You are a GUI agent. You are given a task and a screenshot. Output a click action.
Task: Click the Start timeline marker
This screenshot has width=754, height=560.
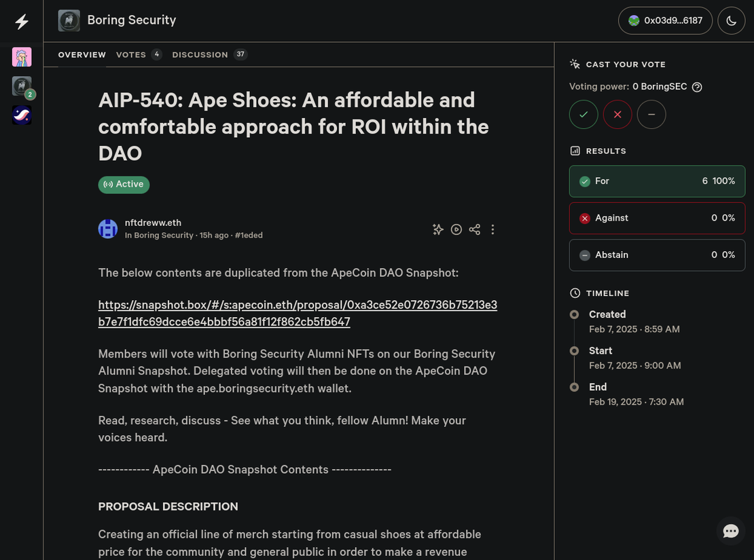[x=574, y=351]
